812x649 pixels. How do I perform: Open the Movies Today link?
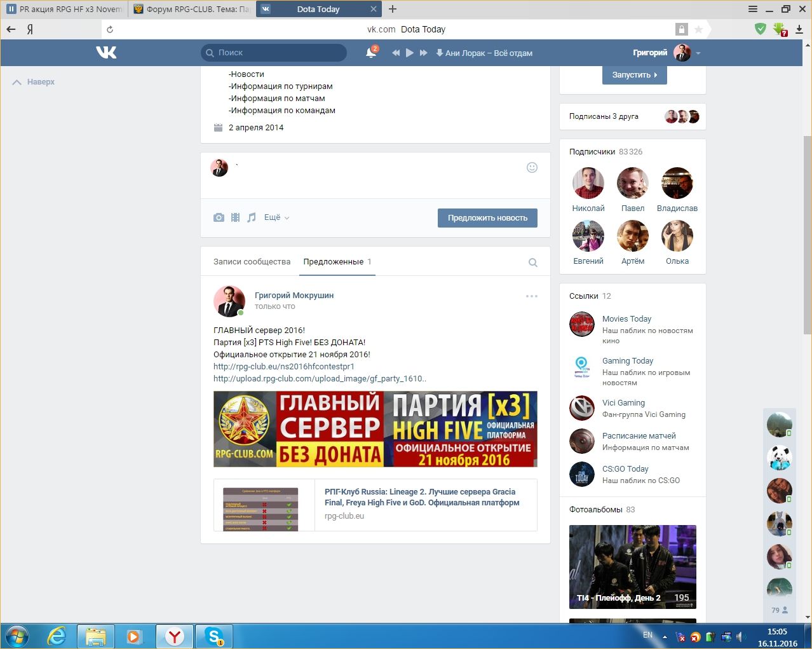point(626,319)
